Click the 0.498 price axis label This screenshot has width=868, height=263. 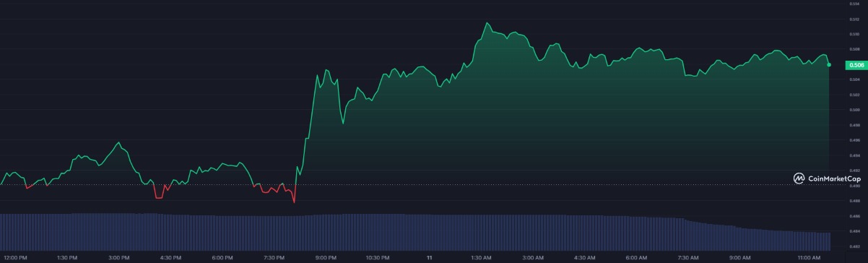(854, 125)
